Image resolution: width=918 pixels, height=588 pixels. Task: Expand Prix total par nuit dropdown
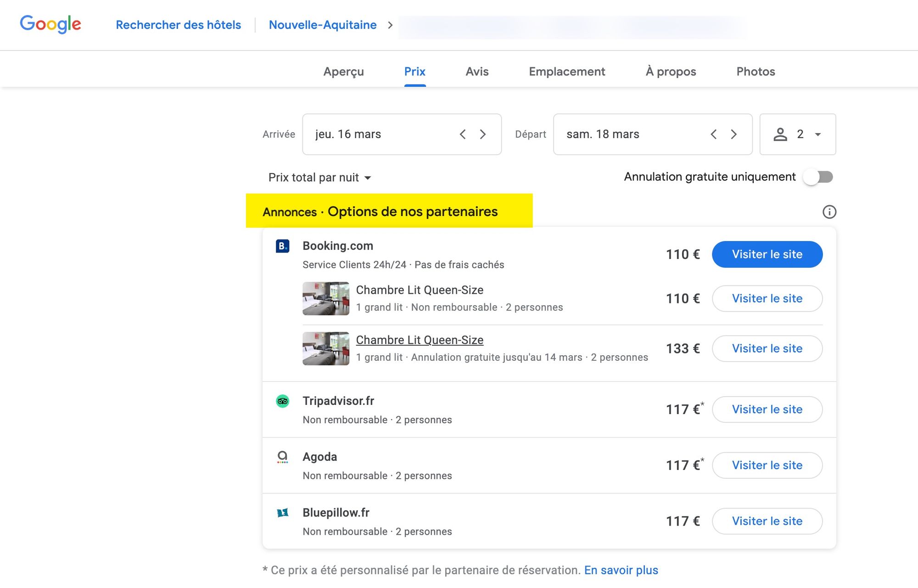coord(319,178)
